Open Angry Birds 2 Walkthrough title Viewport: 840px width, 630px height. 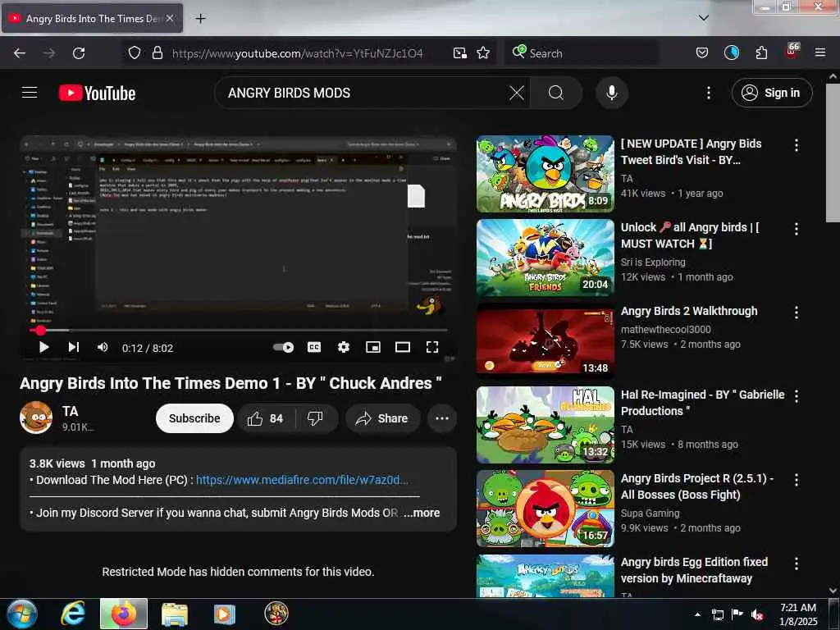click(689, 311)
